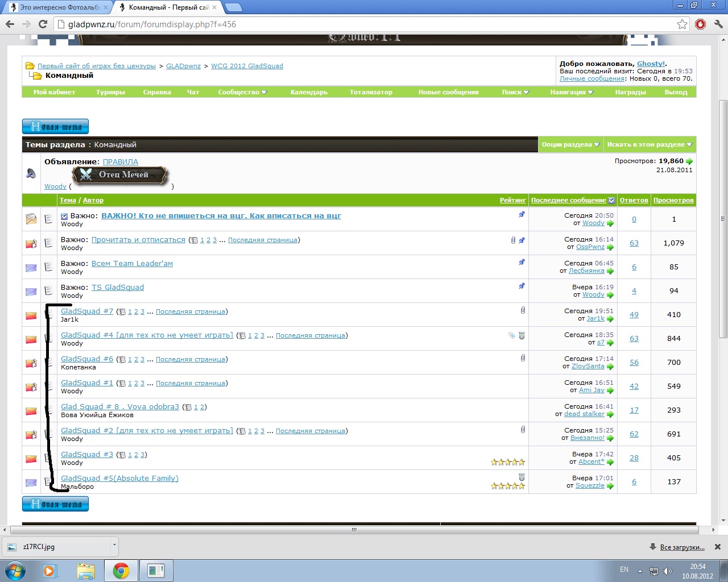728x582 pixels.
Task: Open the z17RCI.jpg download options arrow
Action: pos(114,546)
